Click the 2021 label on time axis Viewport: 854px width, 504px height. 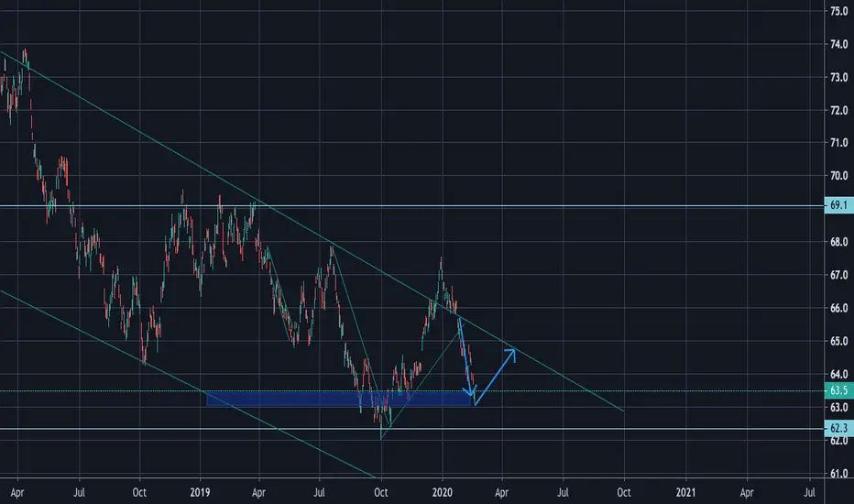(685, 493)
